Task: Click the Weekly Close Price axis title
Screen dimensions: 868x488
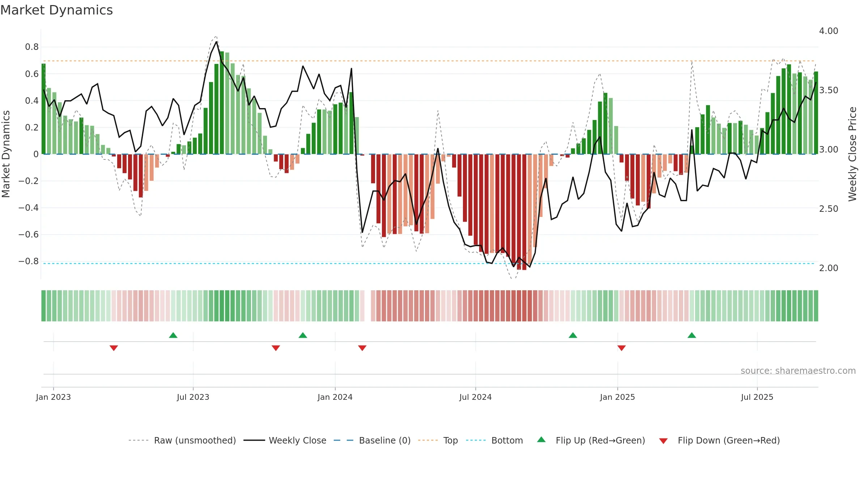Action: (852, 154)
